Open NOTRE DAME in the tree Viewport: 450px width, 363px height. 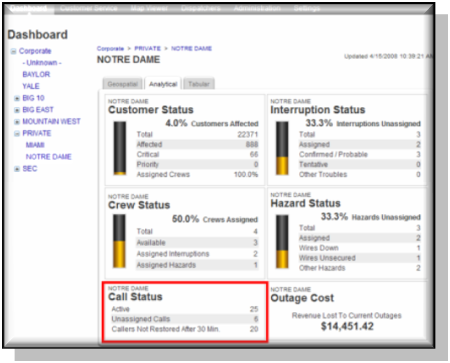pyautogui.click(x=49, y=157)
